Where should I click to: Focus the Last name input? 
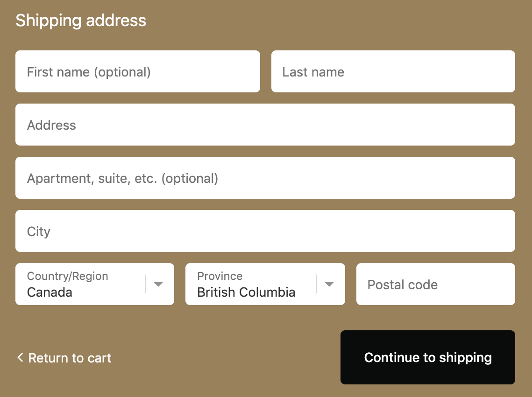point(393,72)
